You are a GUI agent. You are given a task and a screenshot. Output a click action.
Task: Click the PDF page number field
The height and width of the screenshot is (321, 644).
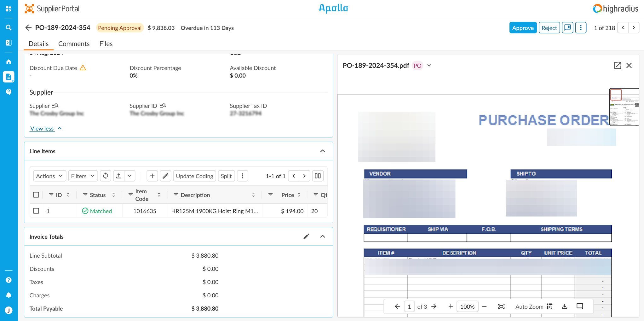pyautogui.click(x=409, y=306)
